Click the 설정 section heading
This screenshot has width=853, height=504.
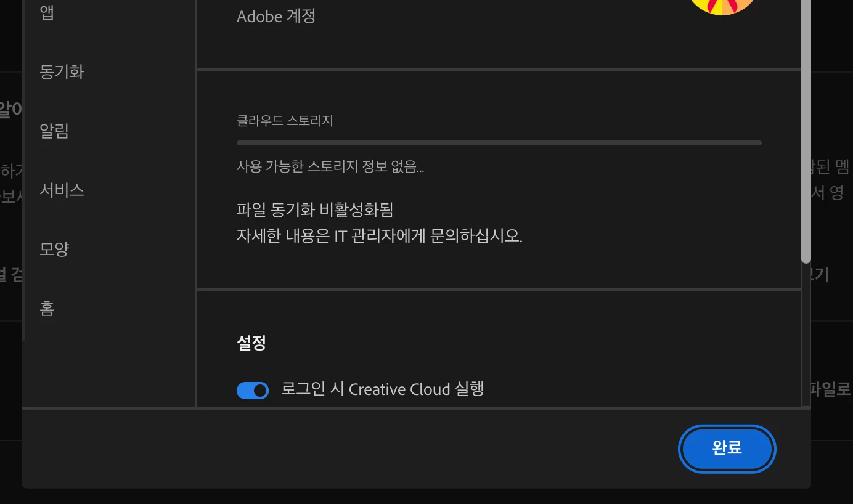tap(251, 343)
